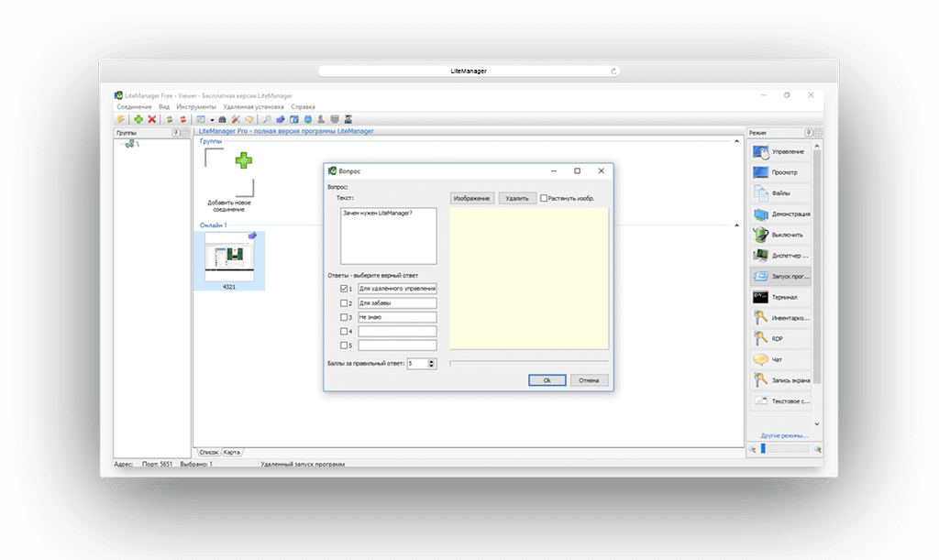
Task: Open the Вид menu
Action: [x=164, y=107]
